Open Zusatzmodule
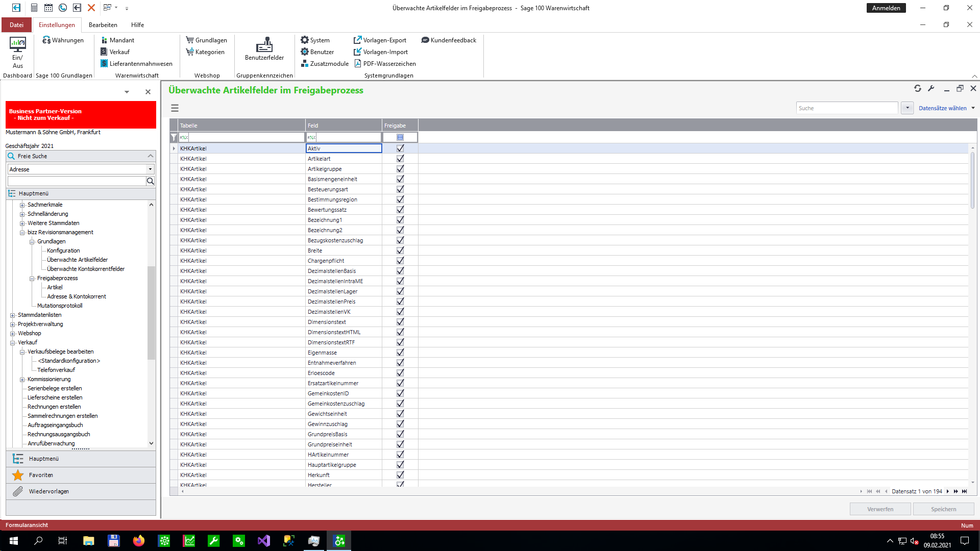This screenshot has height=551, width=980. pyautogui.click(x=325, y=64)
